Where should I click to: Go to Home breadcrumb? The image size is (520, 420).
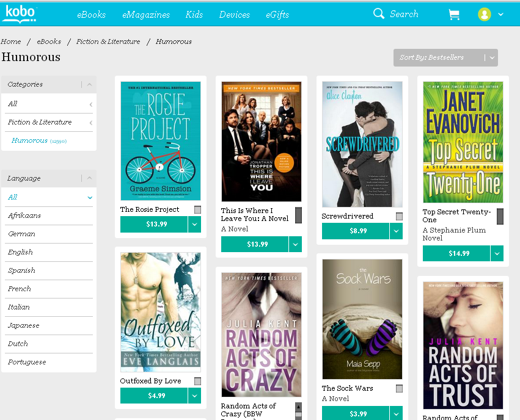coord(10,42)
